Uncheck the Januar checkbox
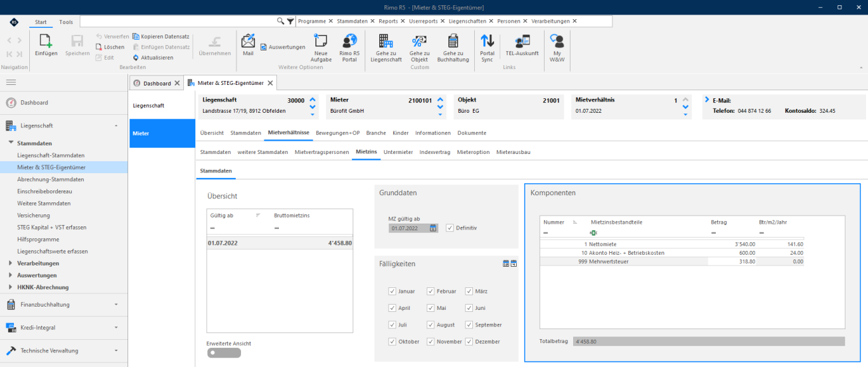This screenshot has width=868, height=367. point(392,291)
